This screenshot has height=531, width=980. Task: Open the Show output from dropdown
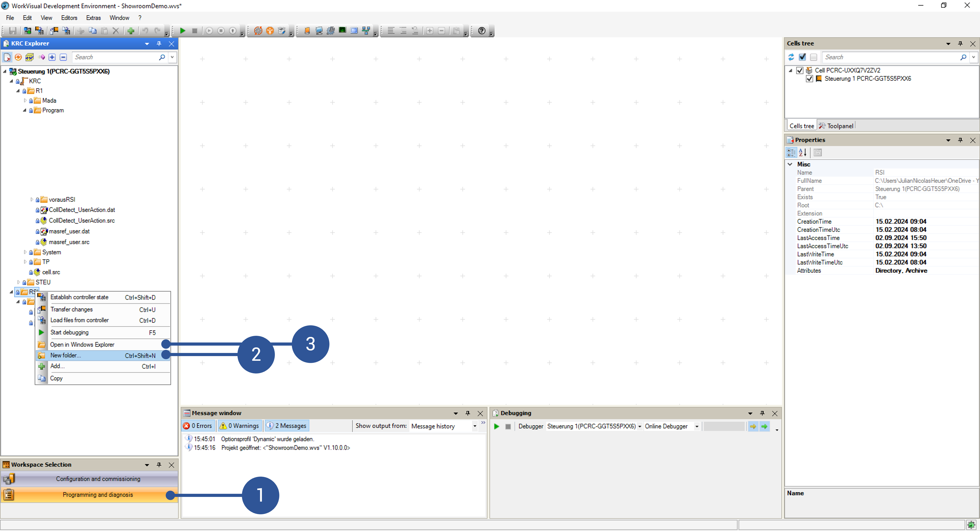[x=475, y=426]
